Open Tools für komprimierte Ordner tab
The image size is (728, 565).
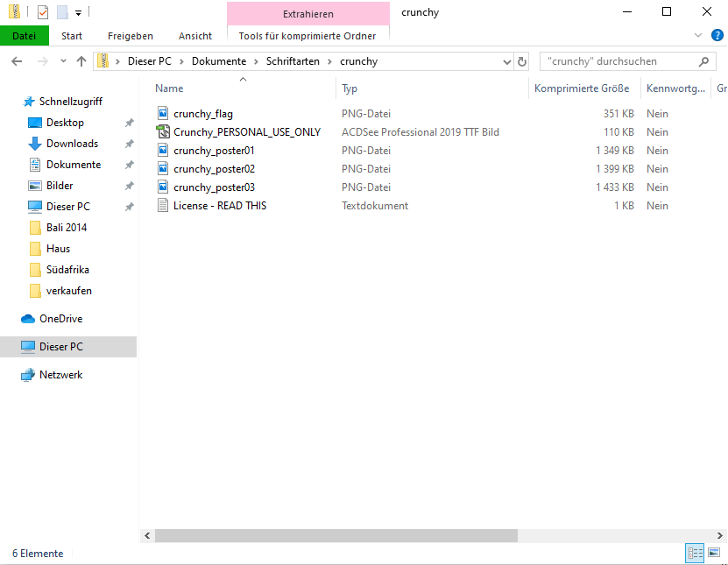point(307,36)
